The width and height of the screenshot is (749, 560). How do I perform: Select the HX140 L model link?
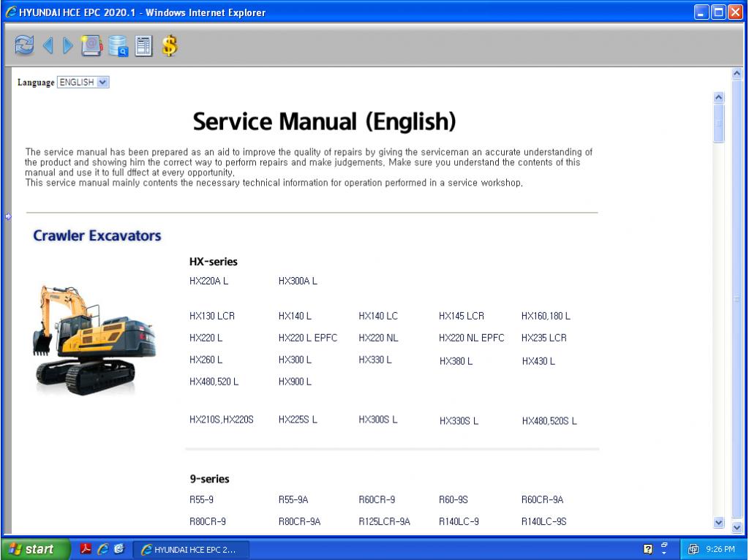click(296, 316)
